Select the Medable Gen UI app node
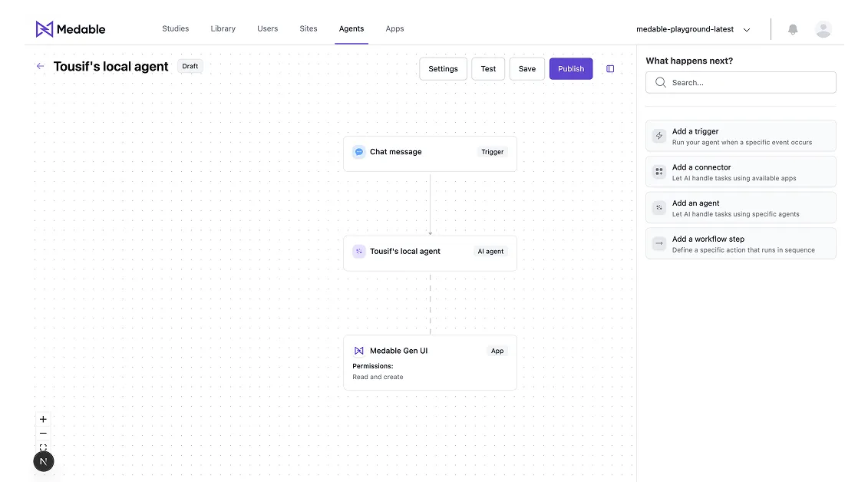Screen dimensions: 868x495 point(430,363)
